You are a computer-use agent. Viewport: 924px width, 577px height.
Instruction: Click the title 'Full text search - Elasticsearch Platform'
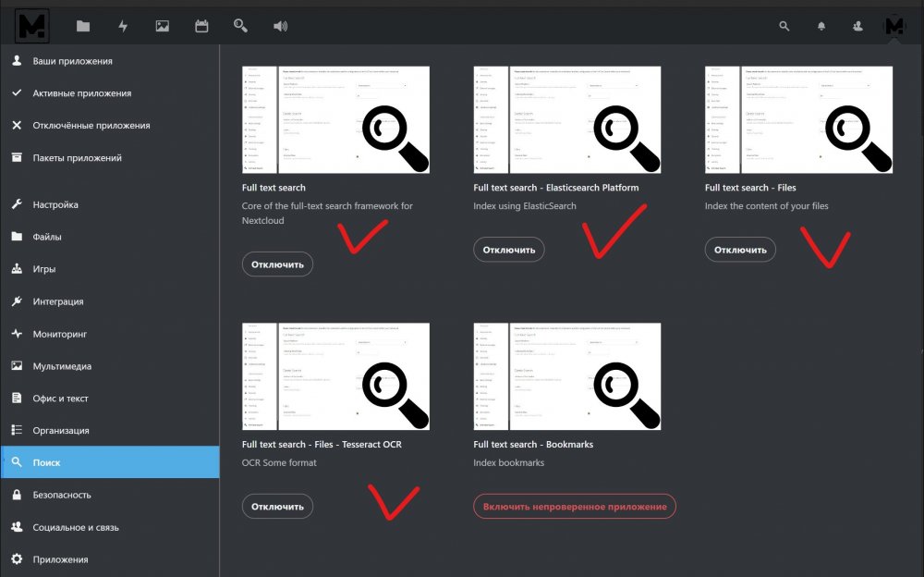point(555,188)
